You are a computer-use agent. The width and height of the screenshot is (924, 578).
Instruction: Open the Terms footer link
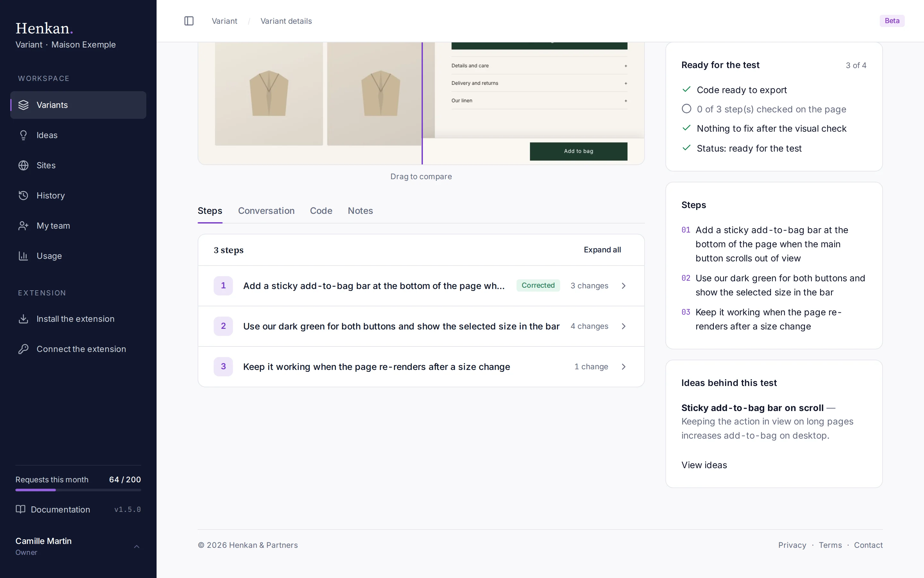830,545
